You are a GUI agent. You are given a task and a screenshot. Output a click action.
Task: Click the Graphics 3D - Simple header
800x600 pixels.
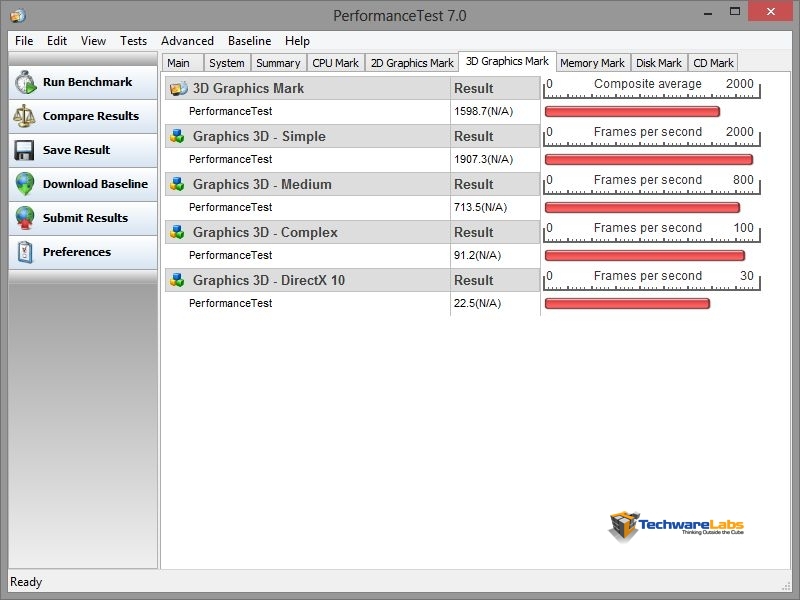coord(259,136)
